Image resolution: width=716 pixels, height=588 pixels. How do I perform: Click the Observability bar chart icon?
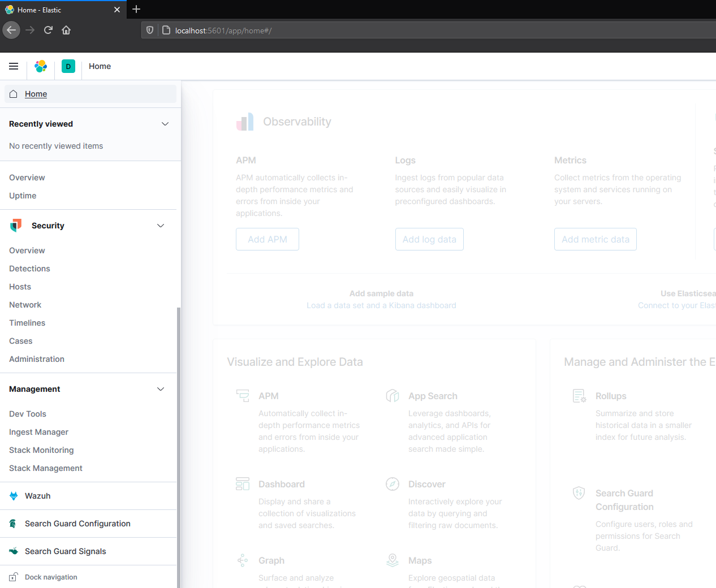tap(245, 122)
